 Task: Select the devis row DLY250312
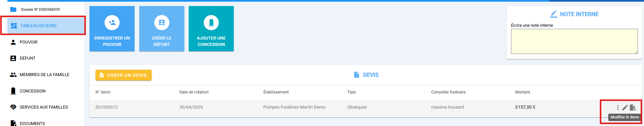pos(365,107)
